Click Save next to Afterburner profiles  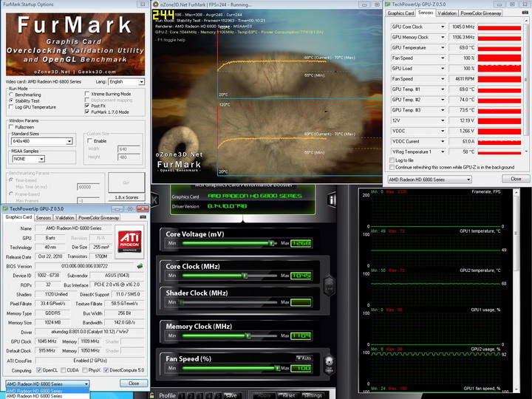[231, 395]
